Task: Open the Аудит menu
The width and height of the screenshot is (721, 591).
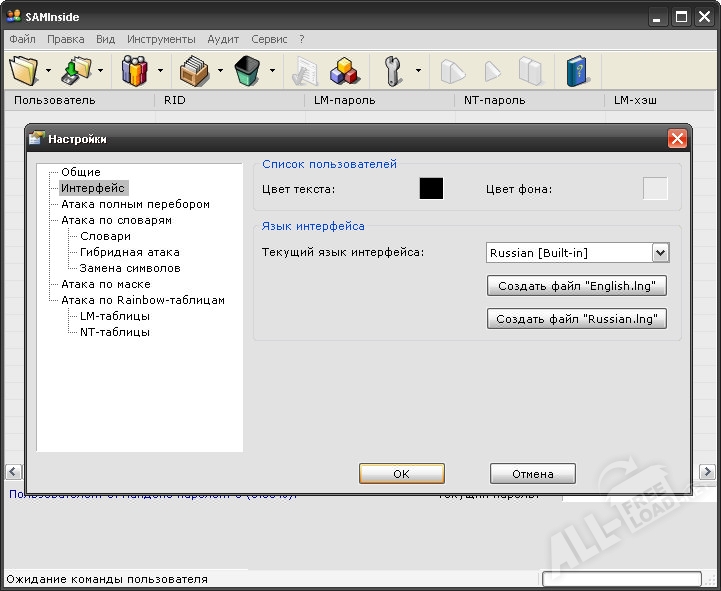Action: (x=223, y=39)
